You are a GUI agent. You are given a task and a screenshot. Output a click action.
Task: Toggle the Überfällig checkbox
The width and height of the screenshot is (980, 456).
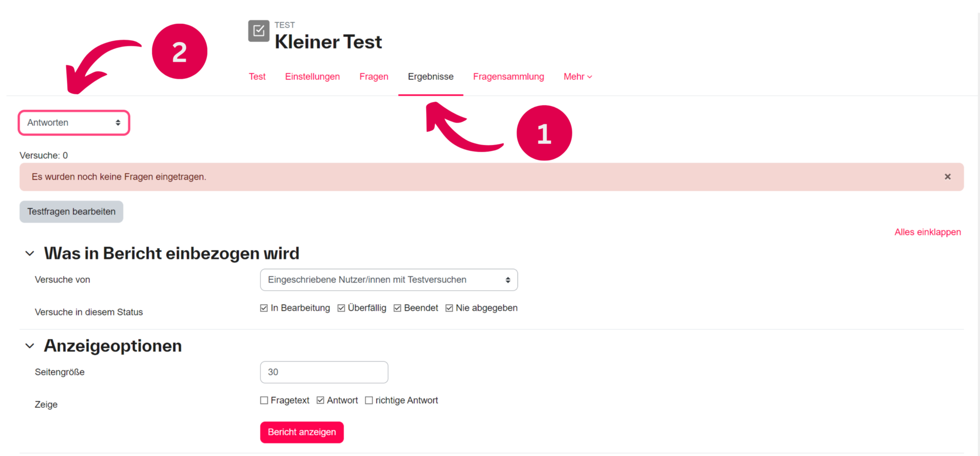click(x=341, y=308)
